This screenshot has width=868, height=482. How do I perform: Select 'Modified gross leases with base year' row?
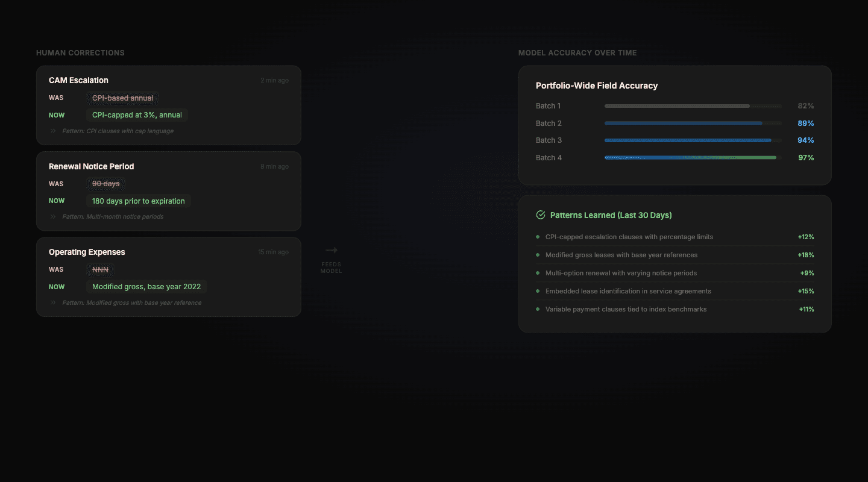click(x=621, y=255)
